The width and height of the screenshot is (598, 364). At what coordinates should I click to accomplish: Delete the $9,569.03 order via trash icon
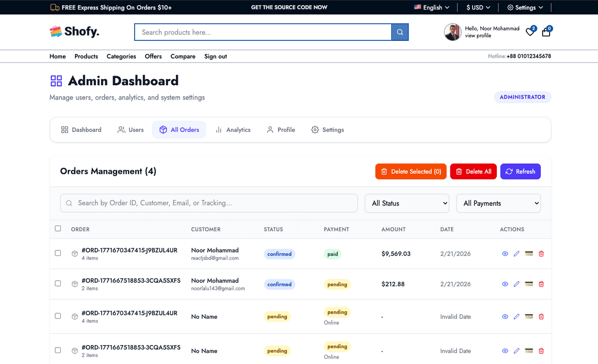pyautogui.click(x=541, y=254)
